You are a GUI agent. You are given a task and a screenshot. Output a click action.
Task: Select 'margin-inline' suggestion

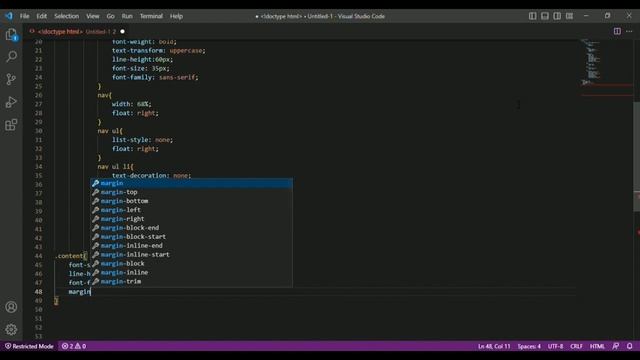(191, 273)
